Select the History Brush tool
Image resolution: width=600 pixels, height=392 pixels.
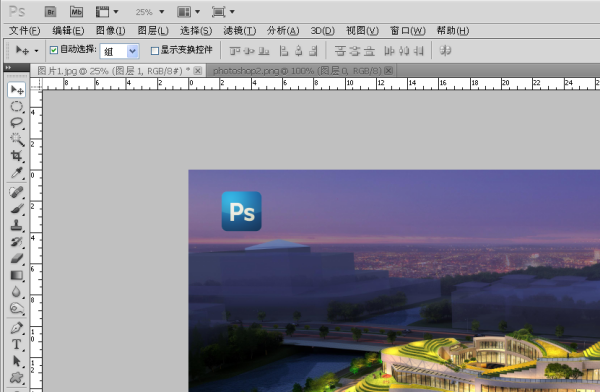(17, 242)
